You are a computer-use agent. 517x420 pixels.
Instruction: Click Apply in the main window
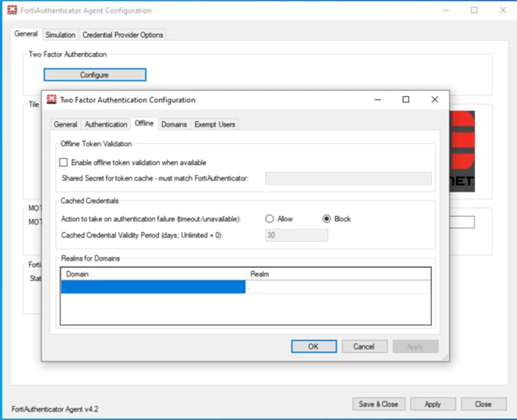433,404
